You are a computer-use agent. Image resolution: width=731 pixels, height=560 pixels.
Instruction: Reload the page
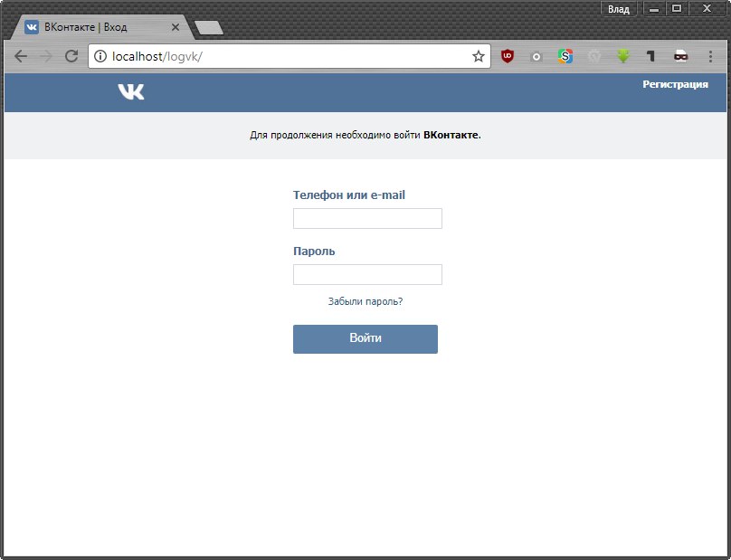click(x=71, y=56)
